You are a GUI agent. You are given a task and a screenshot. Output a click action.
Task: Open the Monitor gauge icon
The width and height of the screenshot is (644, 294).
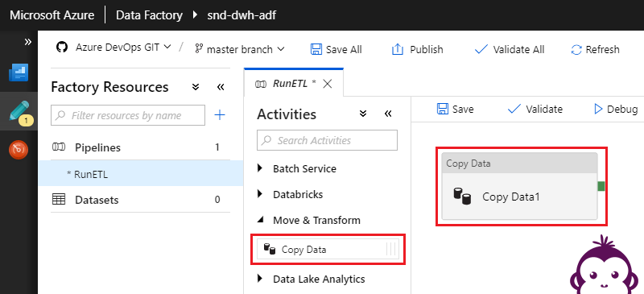19,150
